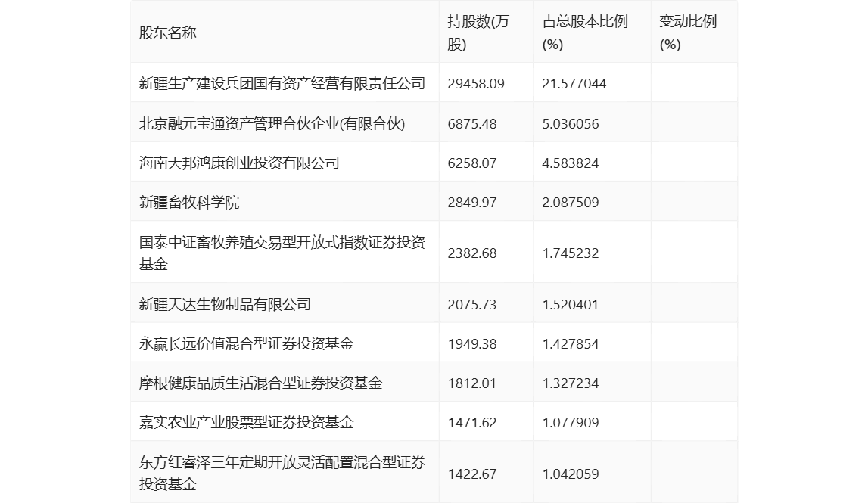Viewport: 868px width, 503px height.
Task: Select the holding value 2382.68
Action: coord(472,253)
